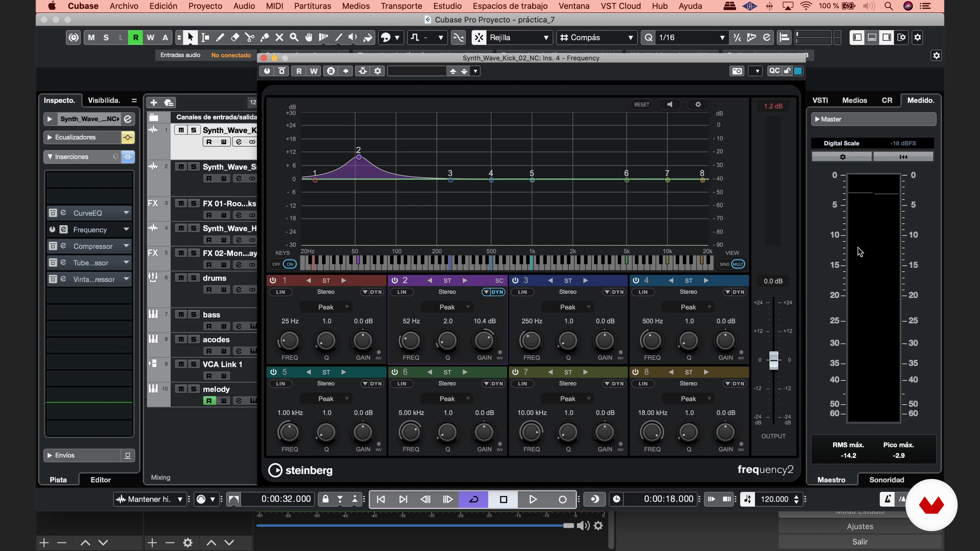Open setup window layout gear icon
The width and height of the screenshot is (980, 551).
coord(918,37)
